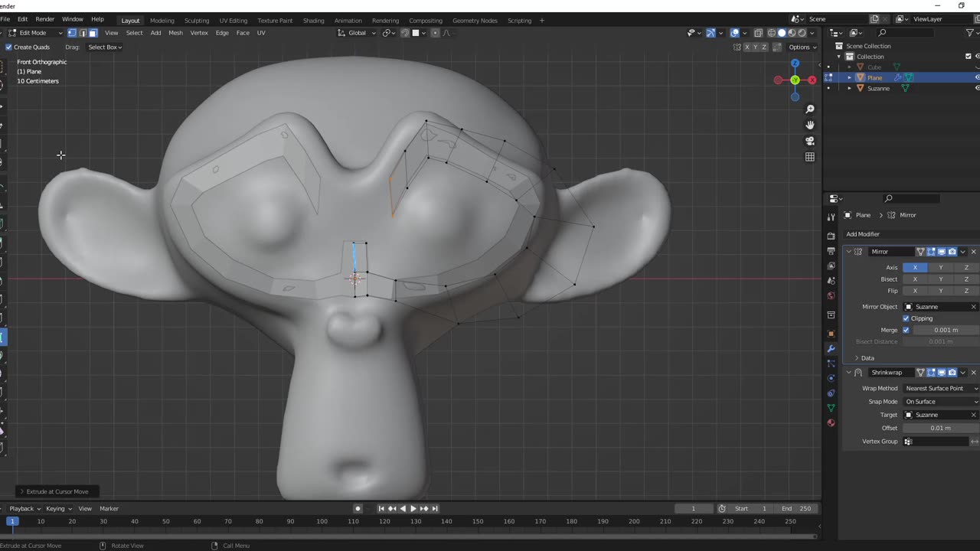Switch to the Sculpting workspace tab
980x551 pixels.
click(196, 21)
